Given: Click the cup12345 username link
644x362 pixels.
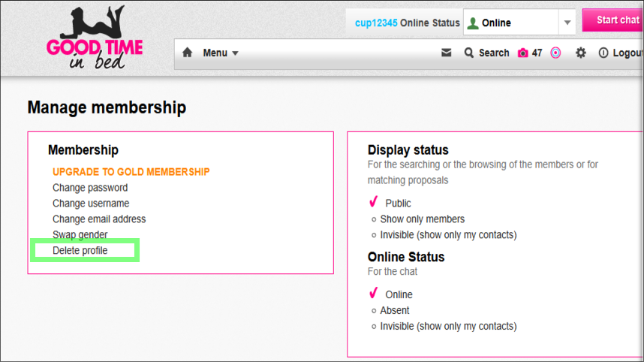Looking at the screenshot, I should point(375,23).
